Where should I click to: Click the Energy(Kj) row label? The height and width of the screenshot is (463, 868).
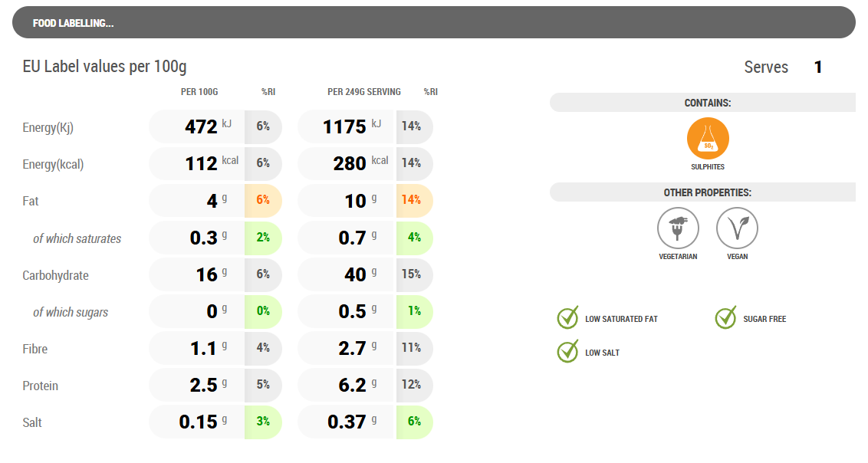48,127
